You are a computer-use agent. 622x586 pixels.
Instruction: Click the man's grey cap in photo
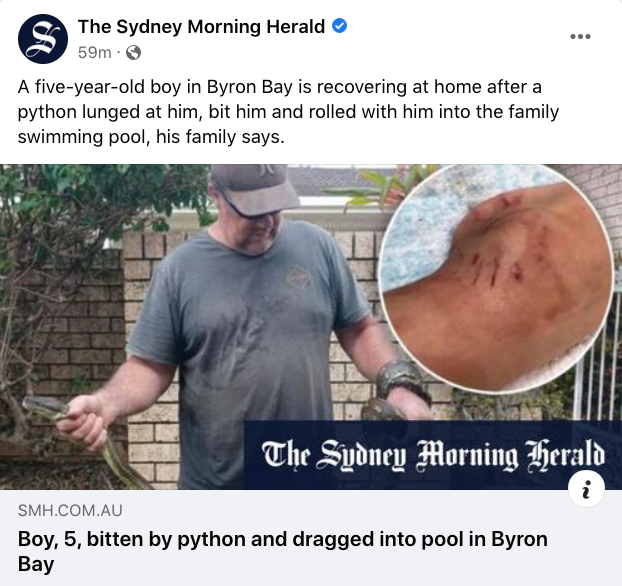(x=254, y=189)
